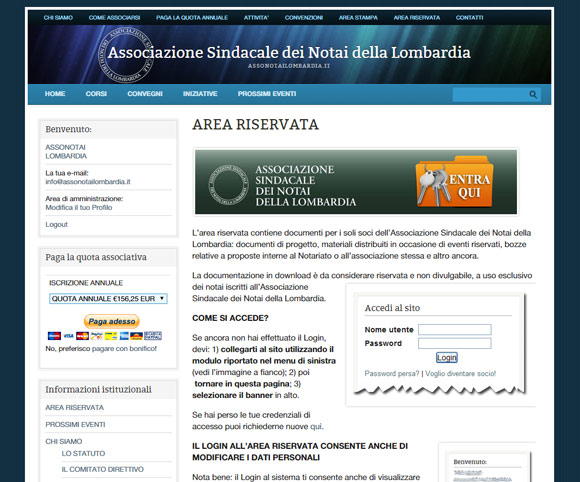This screenshot has height=482, width=580.
Task: Open CHI SIAMO in sidebar
Action: pos(64,442)
